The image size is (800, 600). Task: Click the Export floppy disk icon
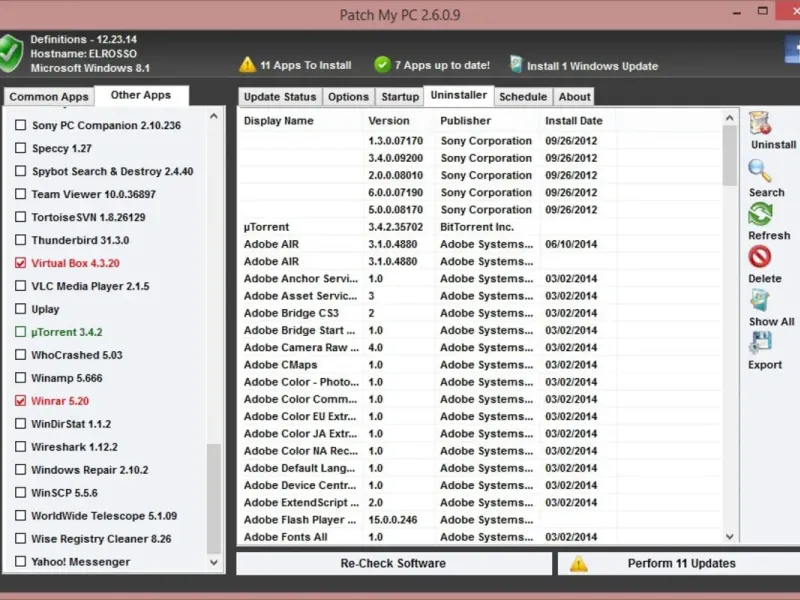coord(760,343)
